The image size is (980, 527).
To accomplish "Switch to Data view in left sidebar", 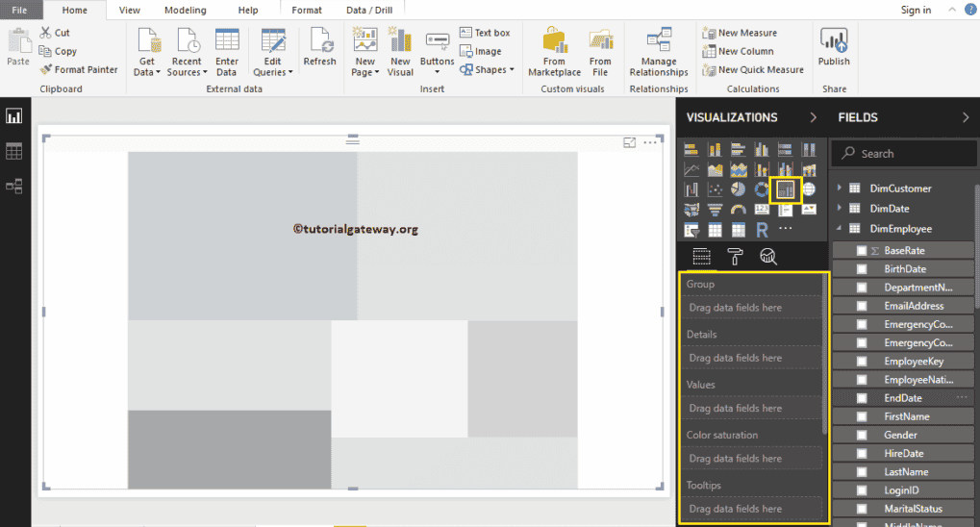I will pos(13,151).
